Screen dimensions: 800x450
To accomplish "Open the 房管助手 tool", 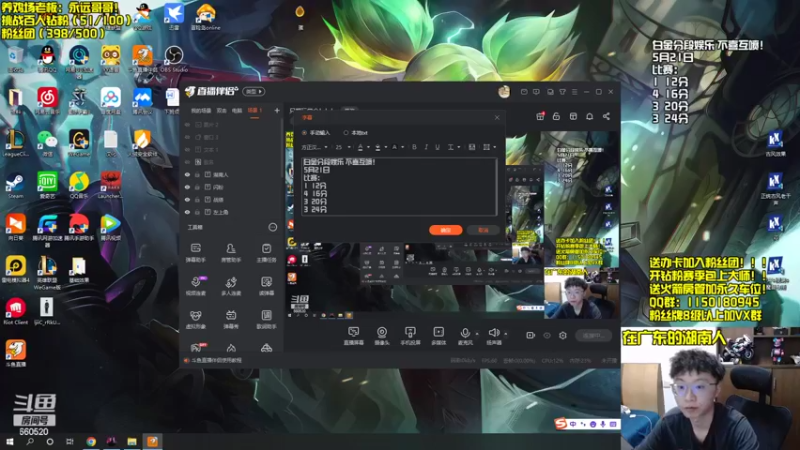I will tap(231, 253).
